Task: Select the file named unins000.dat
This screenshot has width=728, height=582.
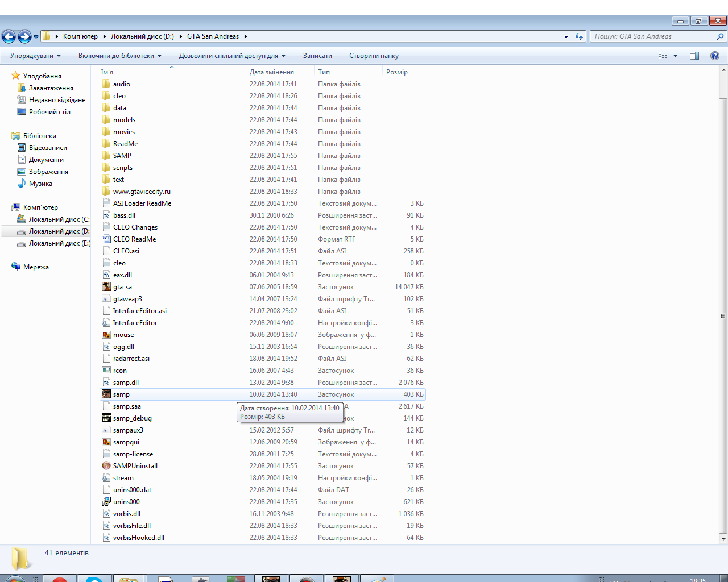Action: coord(132,490)
